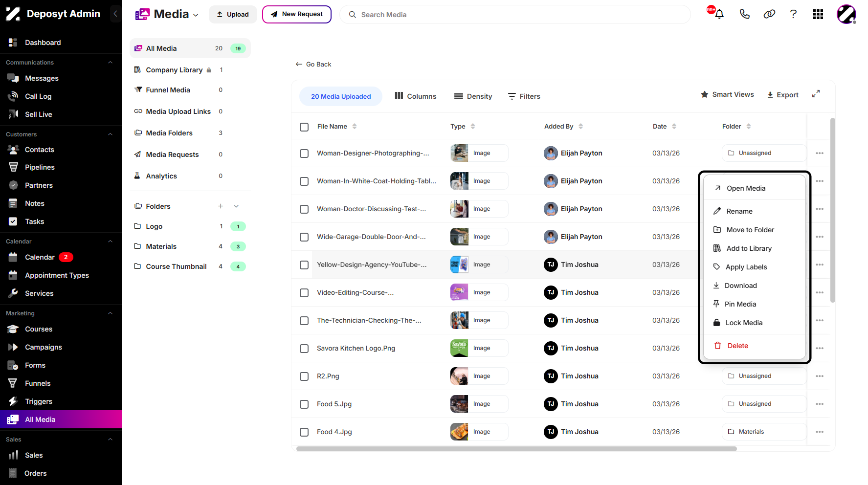
Task: Open the help question mark icon
Action: [793, 14]
